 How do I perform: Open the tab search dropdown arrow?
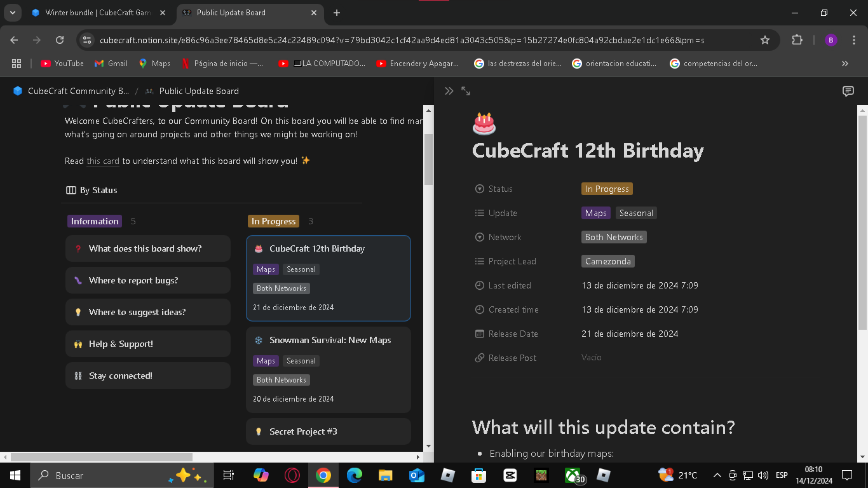point(12,13)
